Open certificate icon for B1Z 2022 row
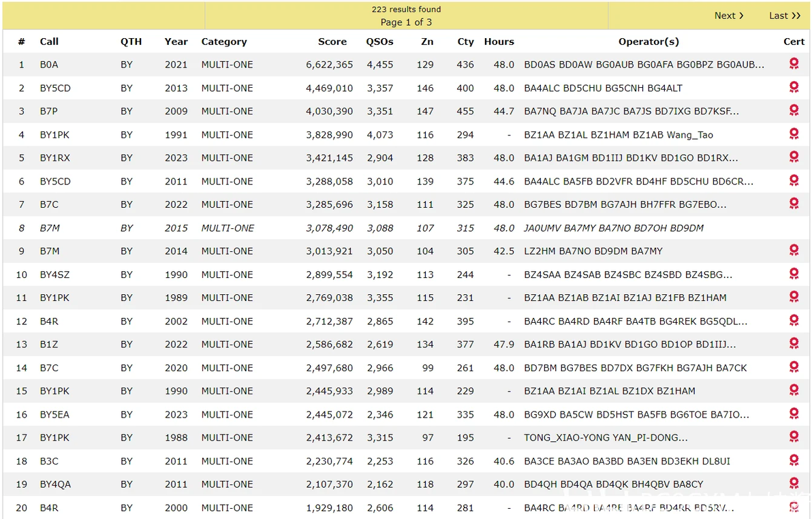This screenshot has height=519, width=812. pyautogui.click(x=794, y=343)
